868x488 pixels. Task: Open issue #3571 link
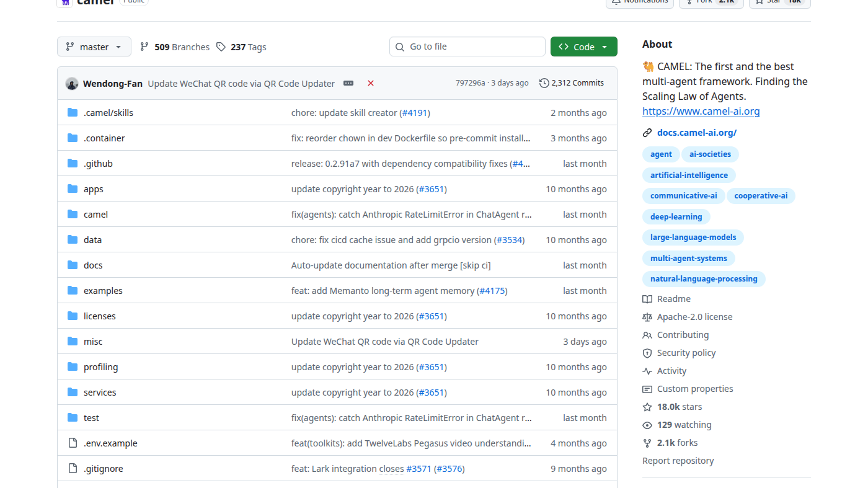pos(418,469)
